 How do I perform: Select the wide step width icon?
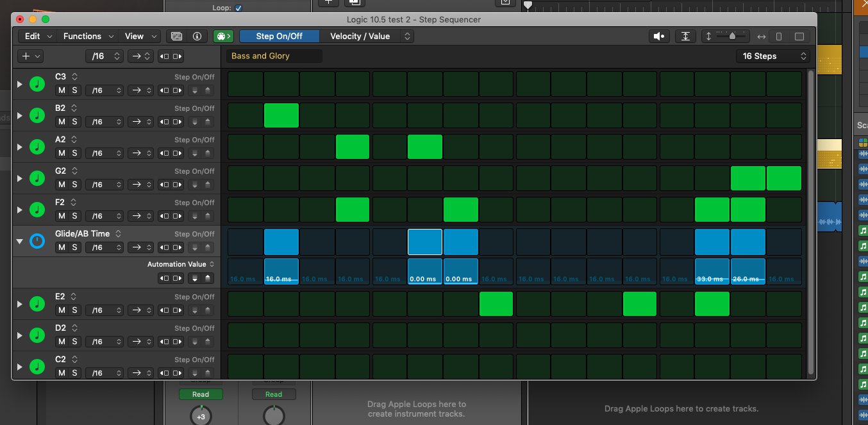(799, 37)
